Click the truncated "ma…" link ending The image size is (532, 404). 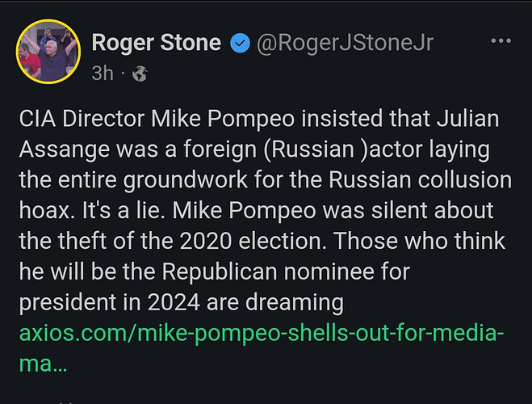[42, 364]
